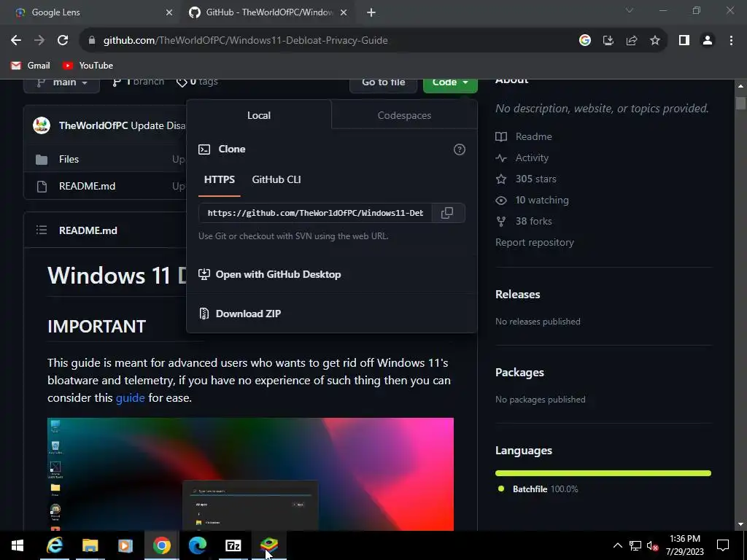The height and width of the screenshot is (560, 747).
Task: Launch Internet Explorer from the taskbar
Action: tap(54, 545)
